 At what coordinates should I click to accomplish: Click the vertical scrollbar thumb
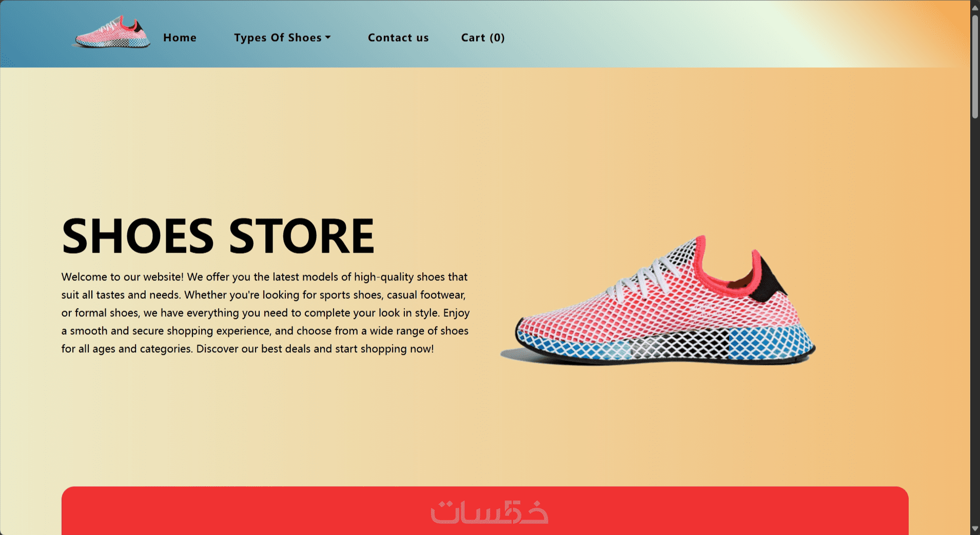pos(975,67)
